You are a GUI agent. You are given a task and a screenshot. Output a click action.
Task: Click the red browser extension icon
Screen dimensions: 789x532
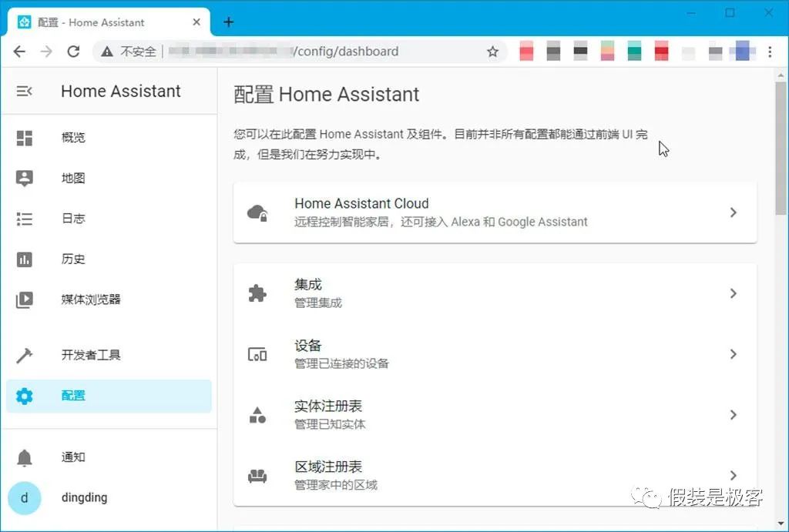[661, 51]
